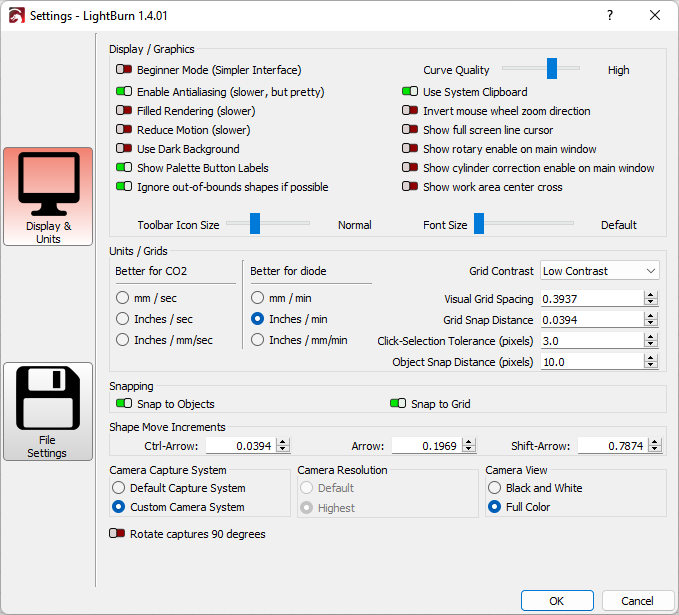
Task: Adjust the Curve Quality slider handle
Action: [552, 68]
